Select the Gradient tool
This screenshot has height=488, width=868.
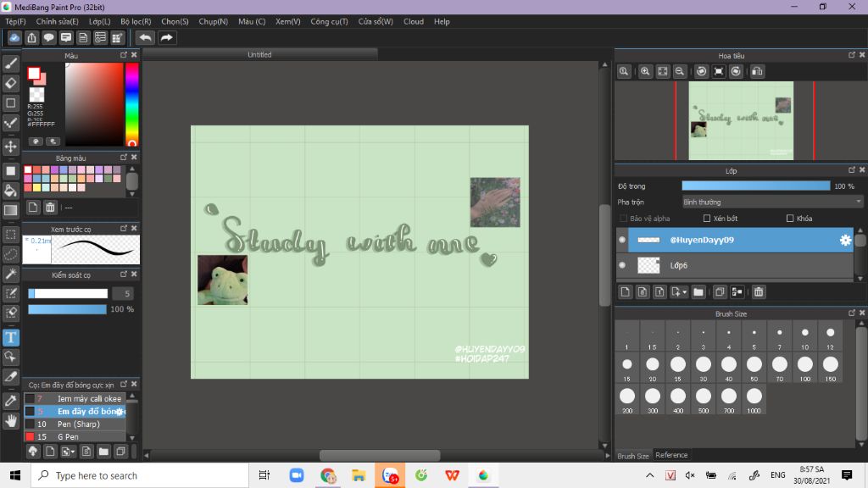pyautogui.click(x=10, y=210)
